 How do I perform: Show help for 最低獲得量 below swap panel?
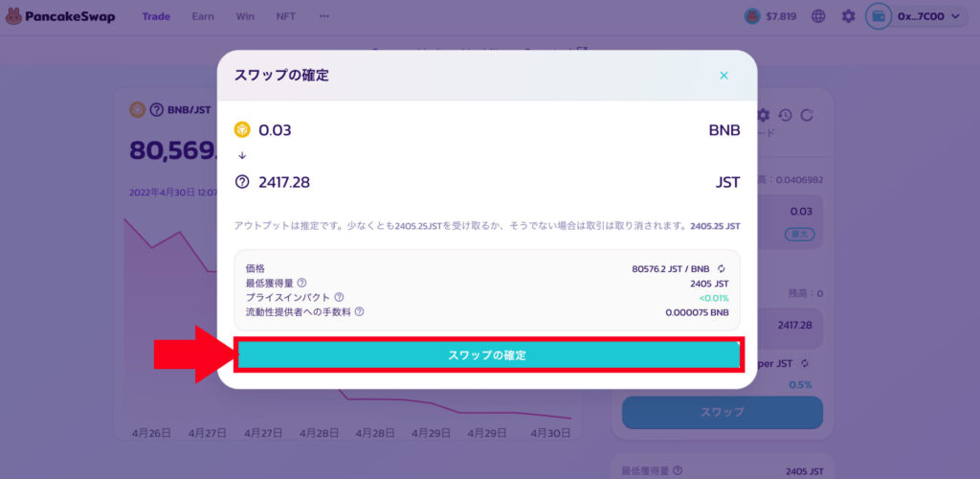677,471
